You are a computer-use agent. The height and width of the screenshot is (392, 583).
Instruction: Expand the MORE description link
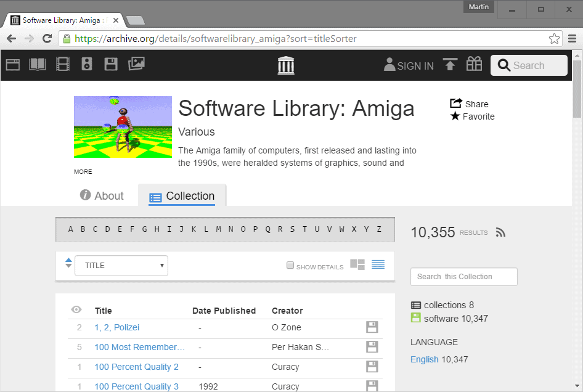tap(83, 171)
